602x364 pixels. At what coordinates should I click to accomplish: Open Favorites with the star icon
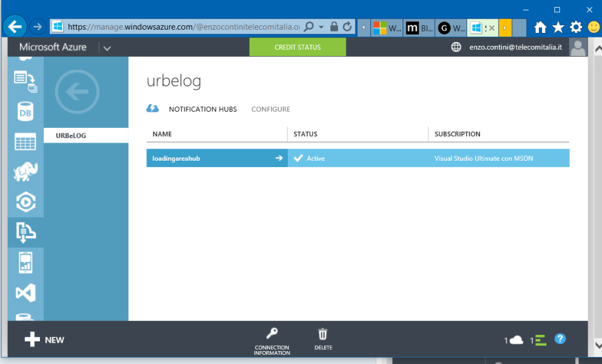[x=558, y=27]
